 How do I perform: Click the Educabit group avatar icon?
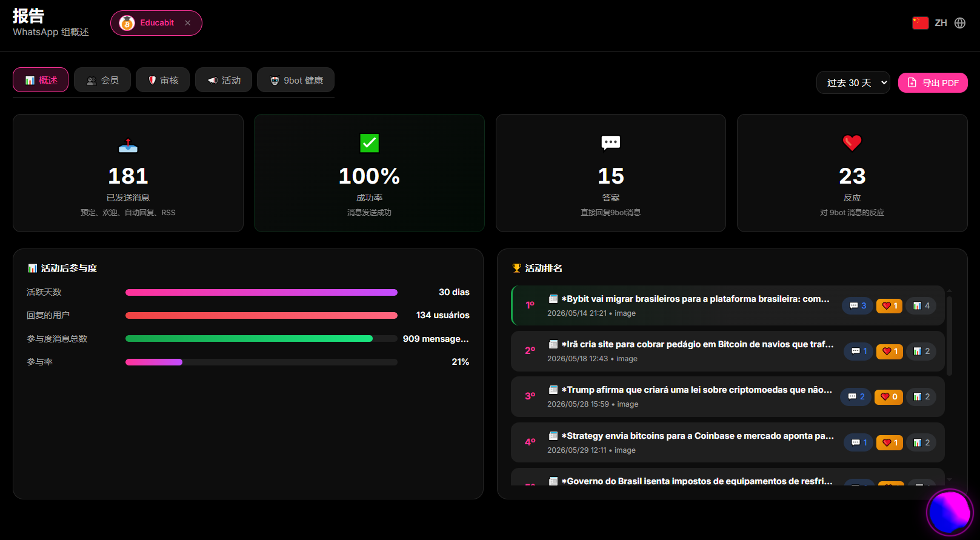click(x=127, y=23)
